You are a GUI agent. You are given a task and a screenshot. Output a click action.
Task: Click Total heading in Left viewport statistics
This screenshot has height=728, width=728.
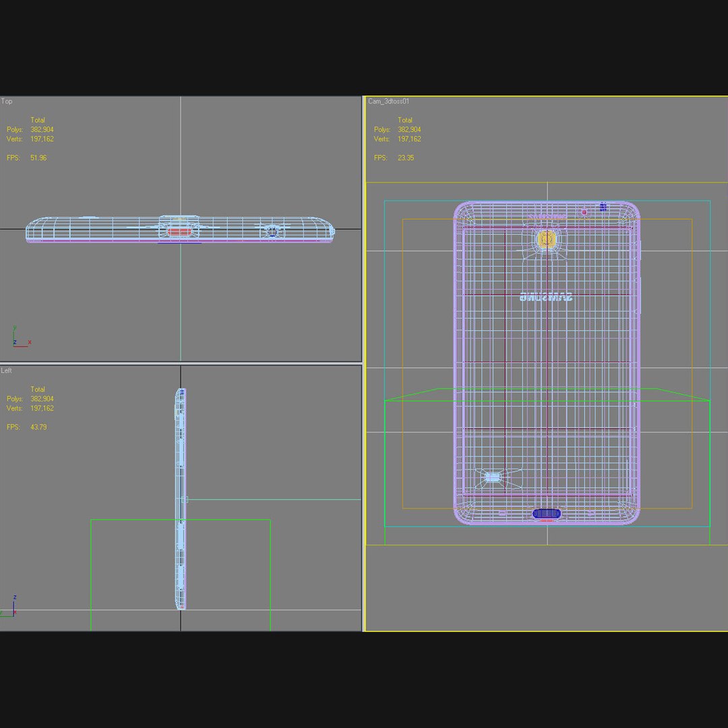38,389
